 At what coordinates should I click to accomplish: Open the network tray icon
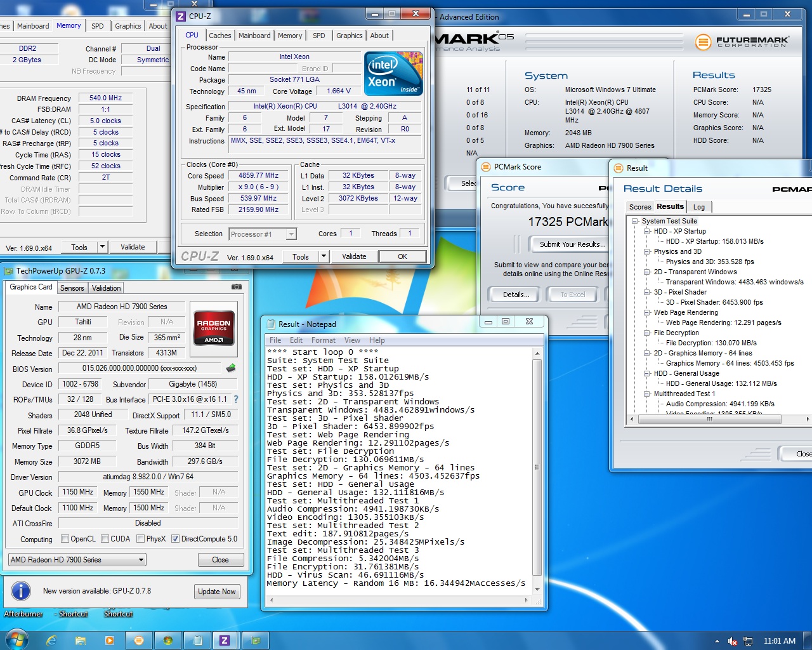[748, 641]
